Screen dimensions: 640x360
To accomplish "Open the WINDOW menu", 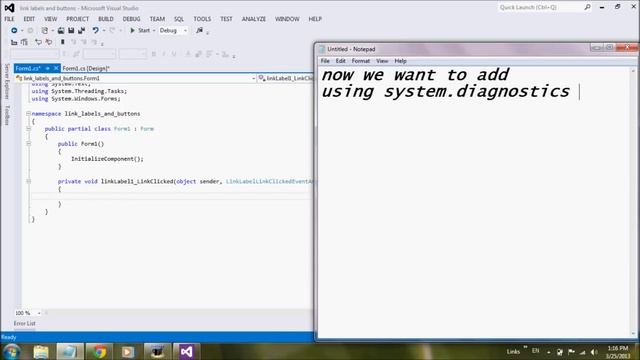I will pos(287,19).
